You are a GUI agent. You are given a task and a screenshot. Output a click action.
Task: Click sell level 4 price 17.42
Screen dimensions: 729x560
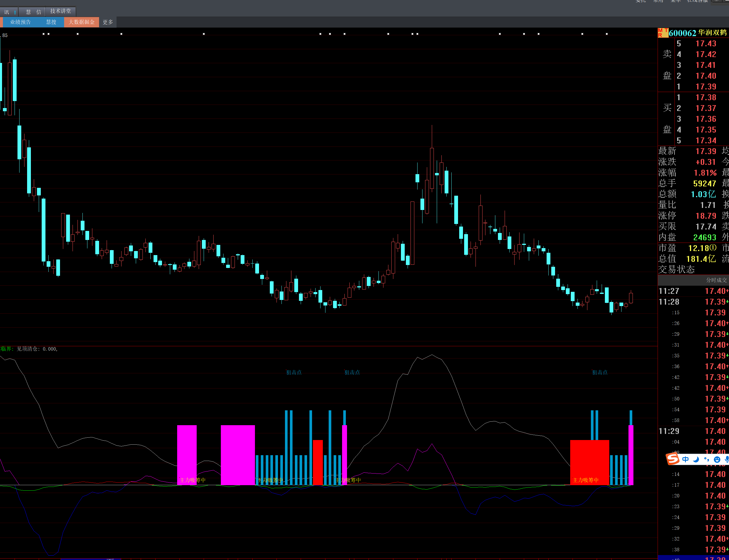(x=706, y=54)
